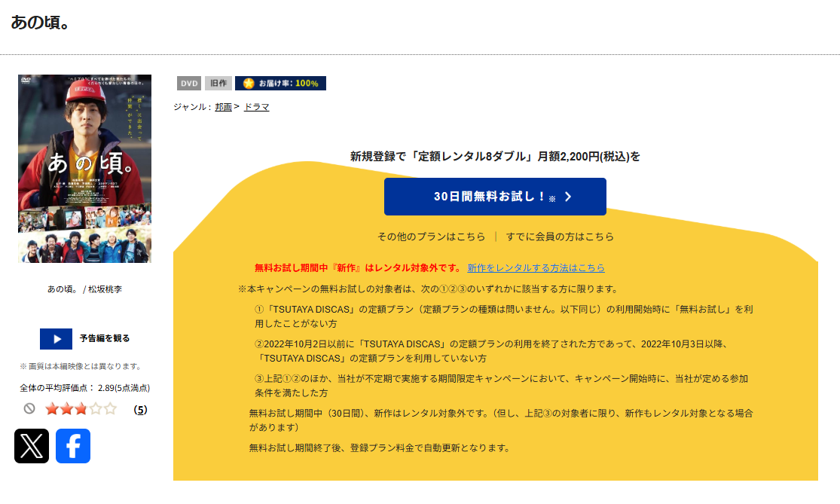840x504 pixels.
Task: Rate with the third star
Action: click(x=81, y=409)
